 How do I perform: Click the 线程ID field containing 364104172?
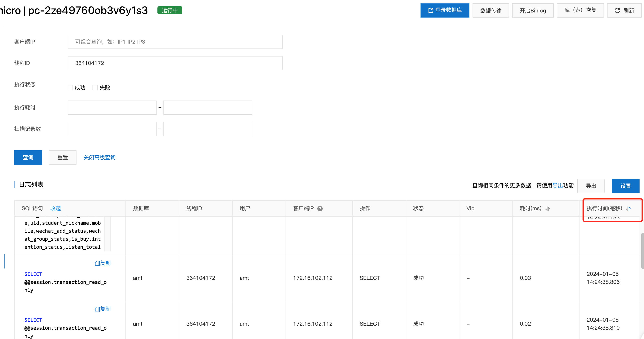coord(175,63)
